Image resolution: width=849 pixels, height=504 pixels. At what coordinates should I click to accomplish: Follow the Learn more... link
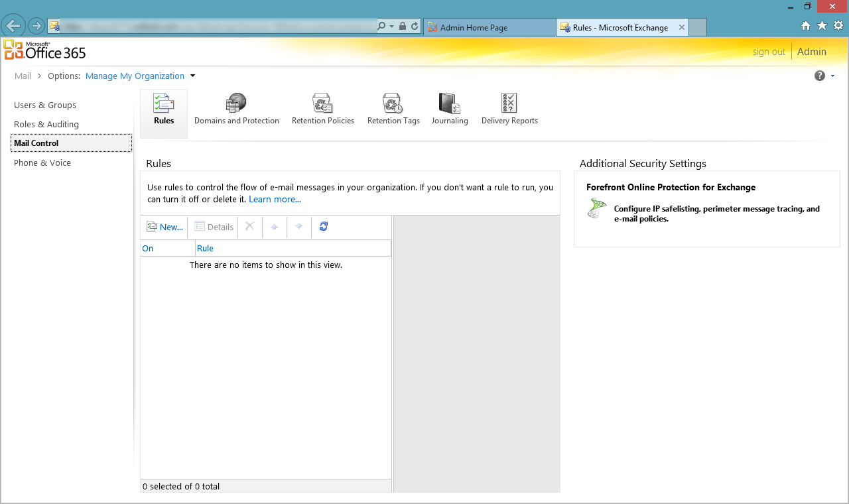[275, 199]
